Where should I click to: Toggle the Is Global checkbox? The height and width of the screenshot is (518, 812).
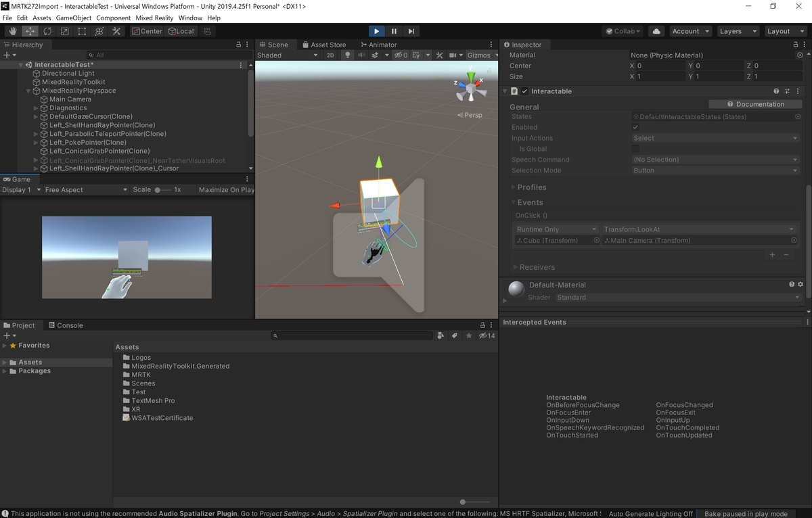[635, 149]
